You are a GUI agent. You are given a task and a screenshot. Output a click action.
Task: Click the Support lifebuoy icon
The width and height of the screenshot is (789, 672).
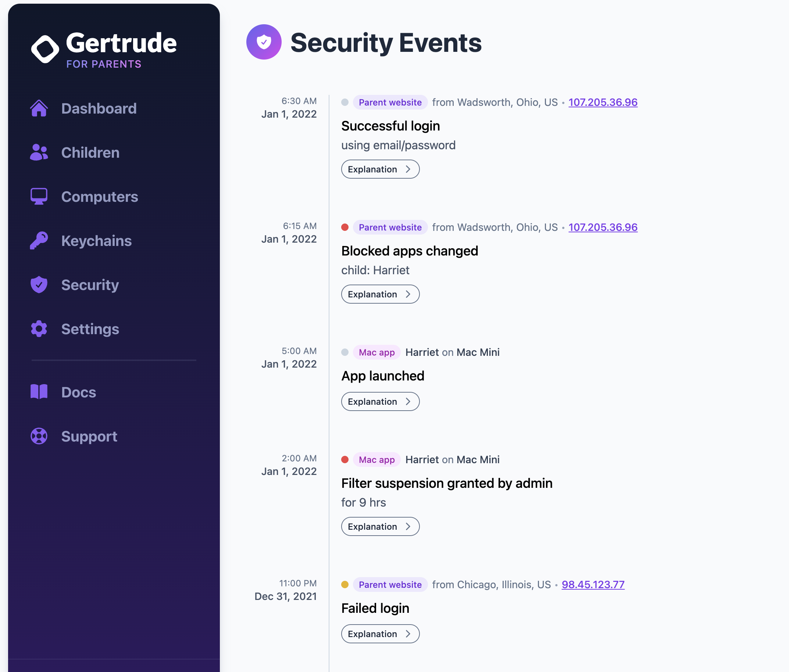point(39,436)
